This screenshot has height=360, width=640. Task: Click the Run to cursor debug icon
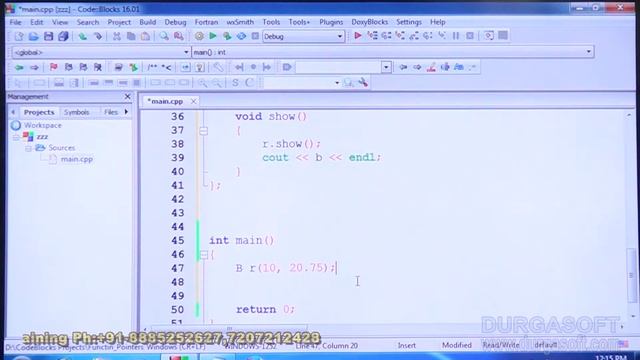[x=372, y=36]
